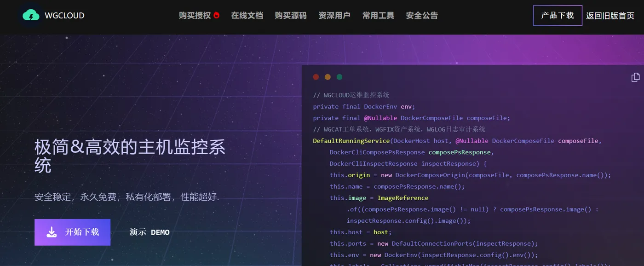Click the line with new DefaultConnectionPorts
This screenshot has height=266, width=644.
pos(434,243)
